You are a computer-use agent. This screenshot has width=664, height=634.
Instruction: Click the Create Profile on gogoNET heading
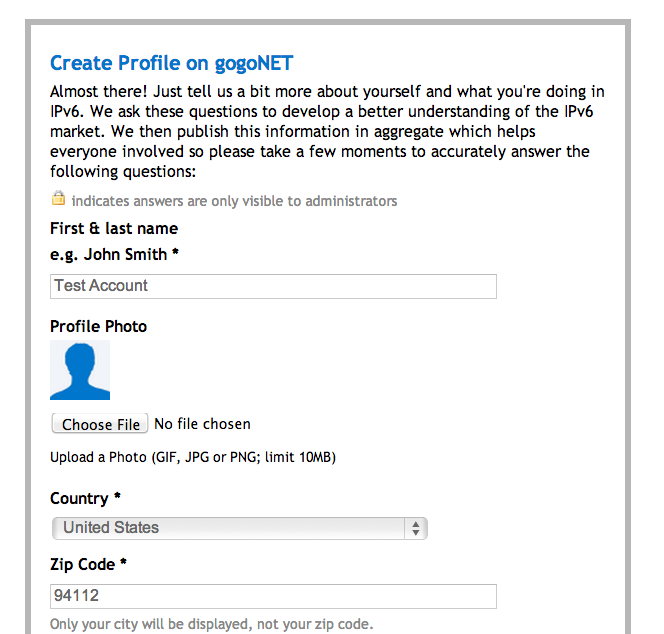(171, 63)
